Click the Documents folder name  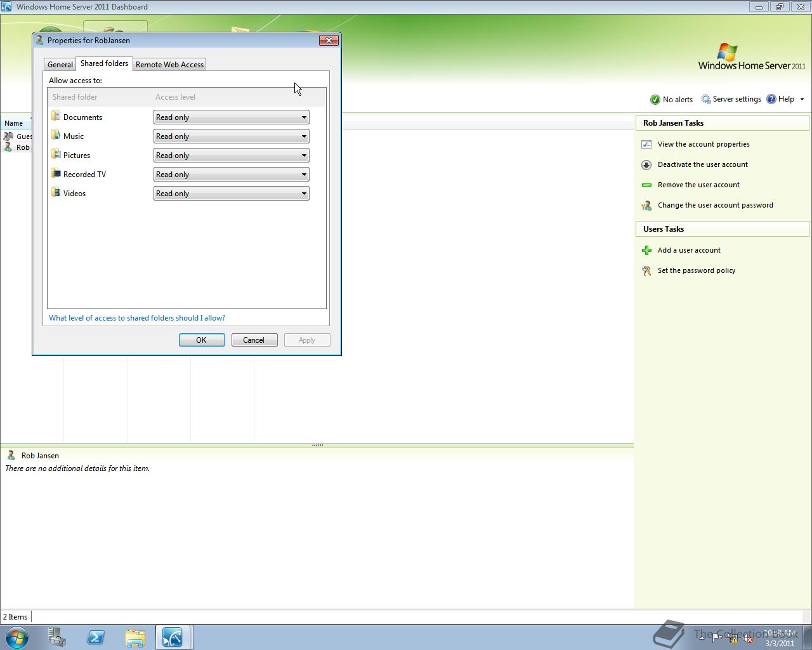(82, 117)
